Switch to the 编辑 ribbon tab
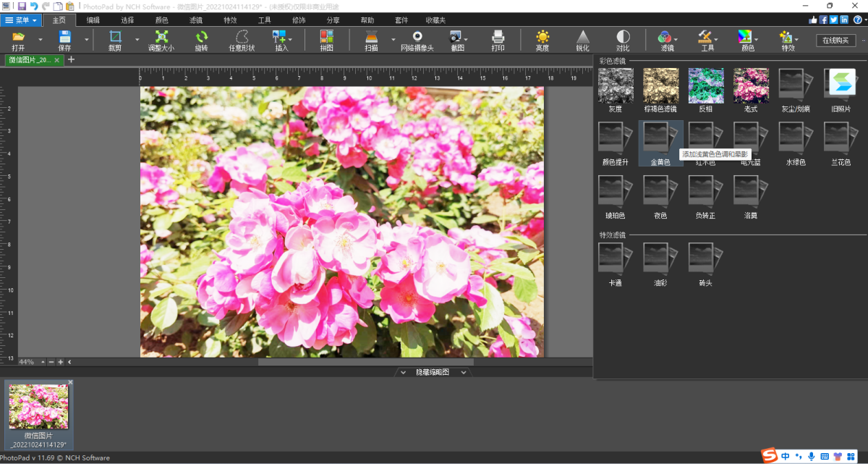868x464 pixels. 93,20
